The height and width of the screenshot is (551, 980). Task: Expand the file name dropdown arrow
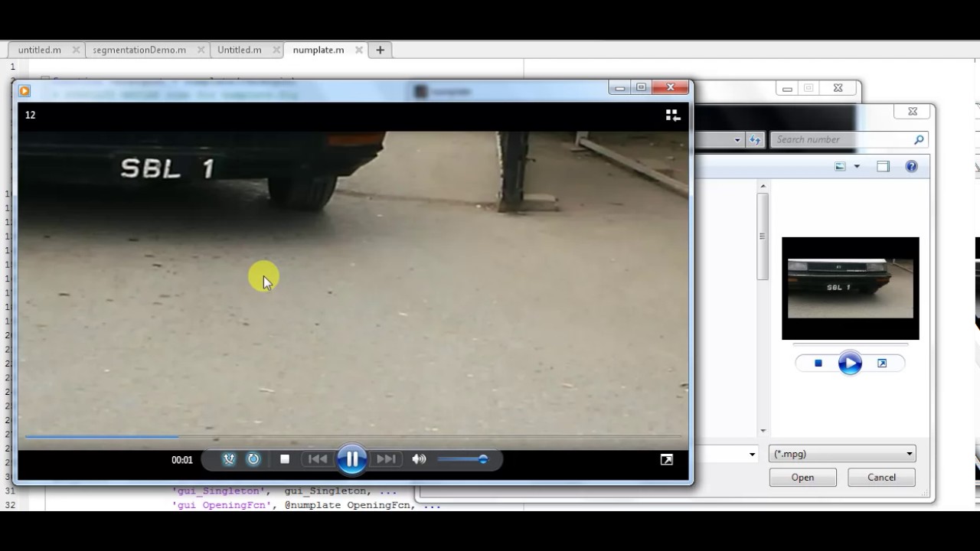click(x=752, y=454)
